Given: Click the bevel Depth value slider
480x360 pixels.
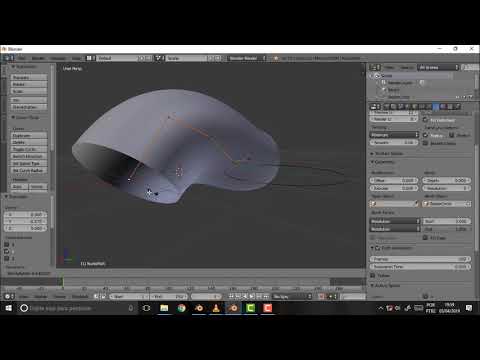Looking at the screenshot, I should point(447,180).
